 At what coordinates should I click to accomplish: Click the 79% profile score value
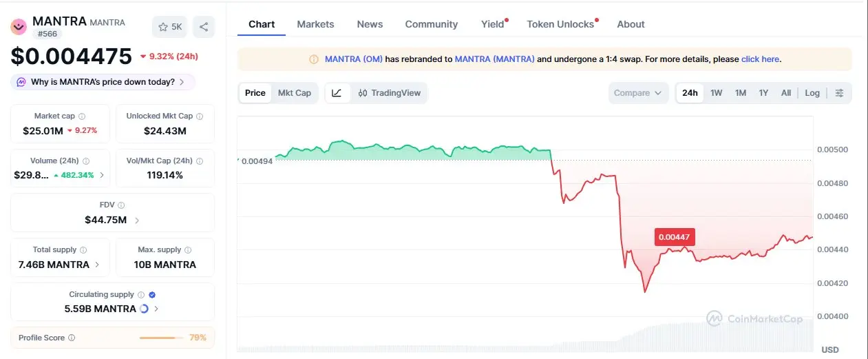point(198,338)
